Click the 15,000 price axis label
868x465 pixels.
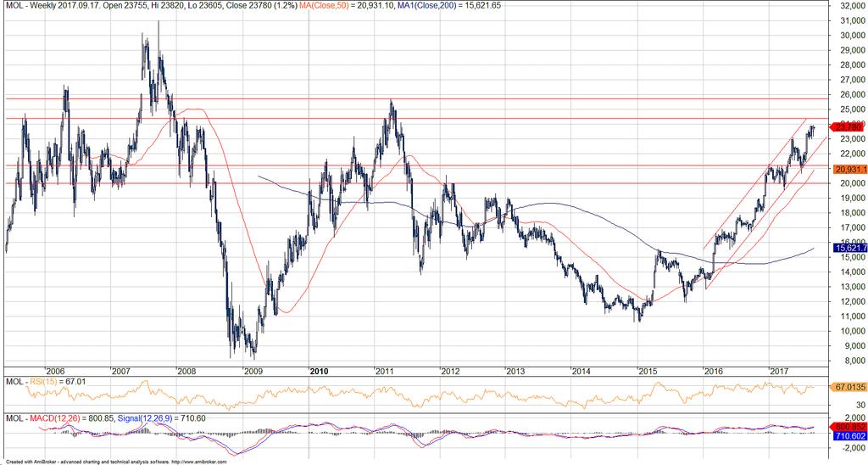(851, 257)
